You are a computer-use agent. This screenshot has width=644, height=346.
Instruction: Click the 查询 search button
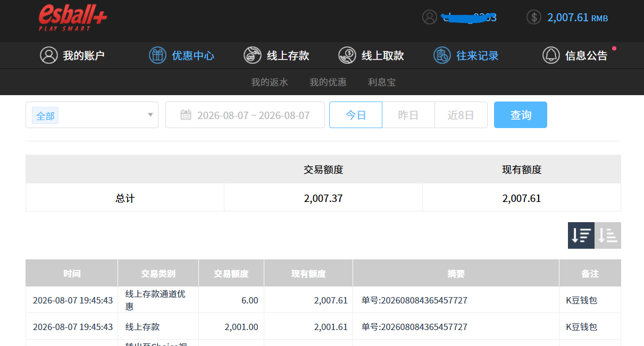521,115
